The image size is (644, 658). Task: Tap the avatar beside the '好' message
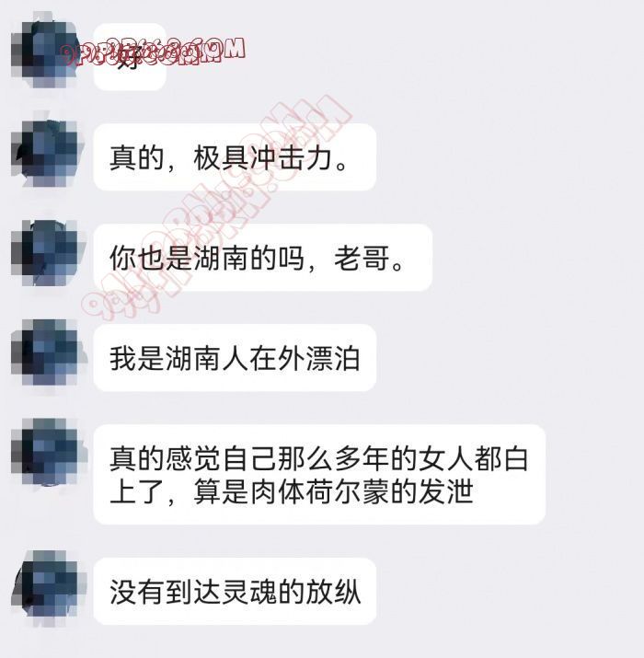click(45, 50)
